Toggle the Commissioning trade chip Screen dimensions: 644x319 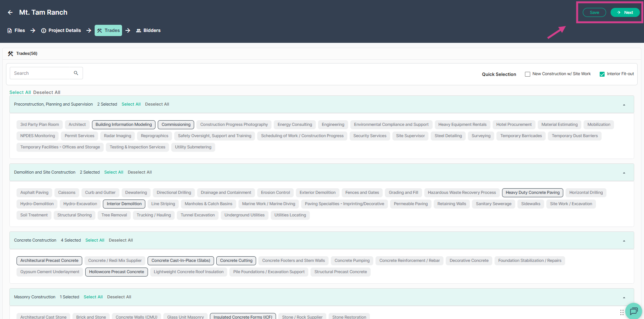176,124
